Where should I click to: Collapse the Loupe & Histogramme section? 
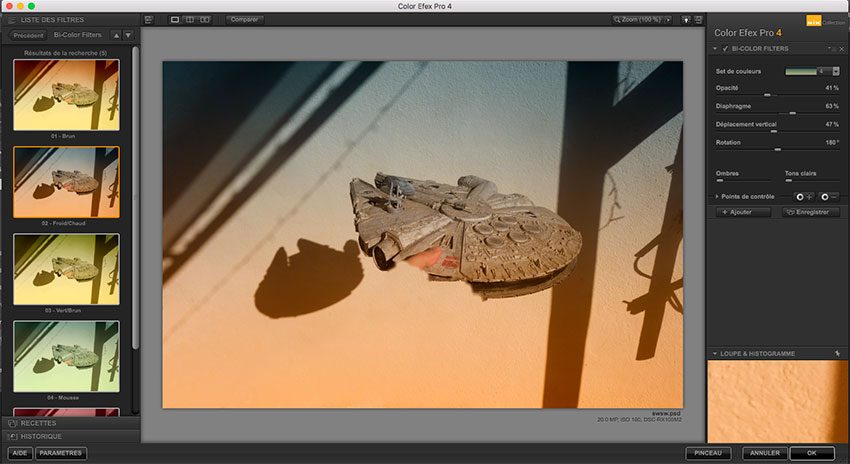coord(715,353)
